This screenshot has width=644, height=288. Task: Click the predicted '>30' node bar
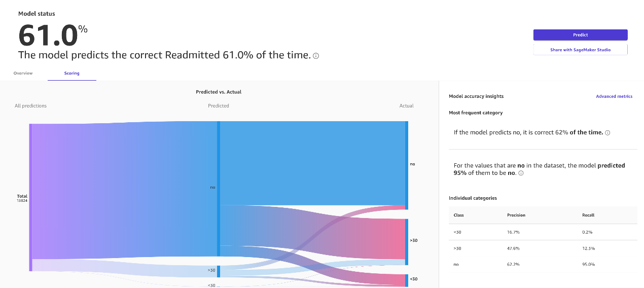[219, 271]
